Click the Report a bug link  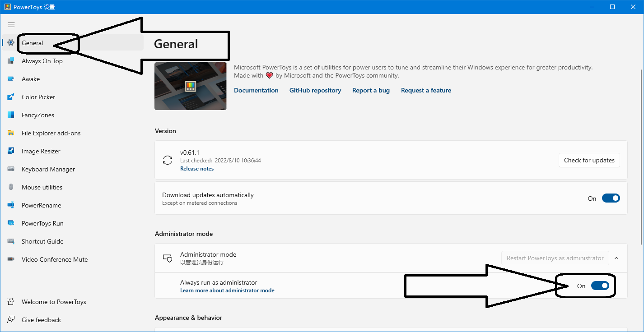(x=371, y=90)
